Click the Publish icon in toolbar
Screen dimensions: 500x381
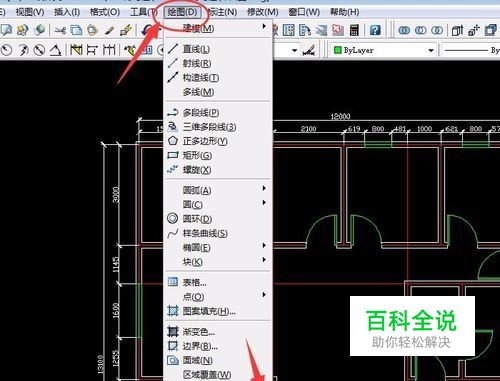tap(22, 30)
